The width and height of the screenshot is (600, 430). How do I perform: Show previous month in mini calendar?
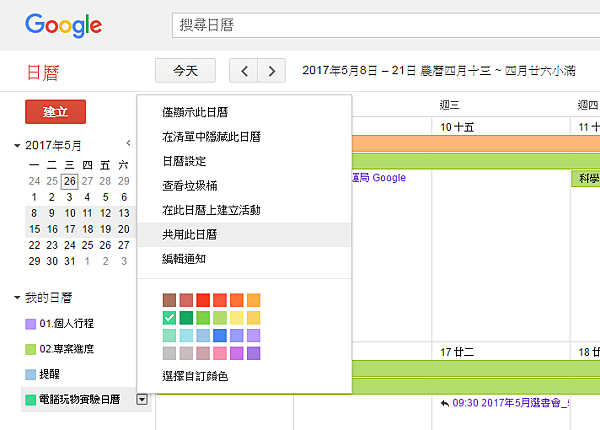coord(128,144)
